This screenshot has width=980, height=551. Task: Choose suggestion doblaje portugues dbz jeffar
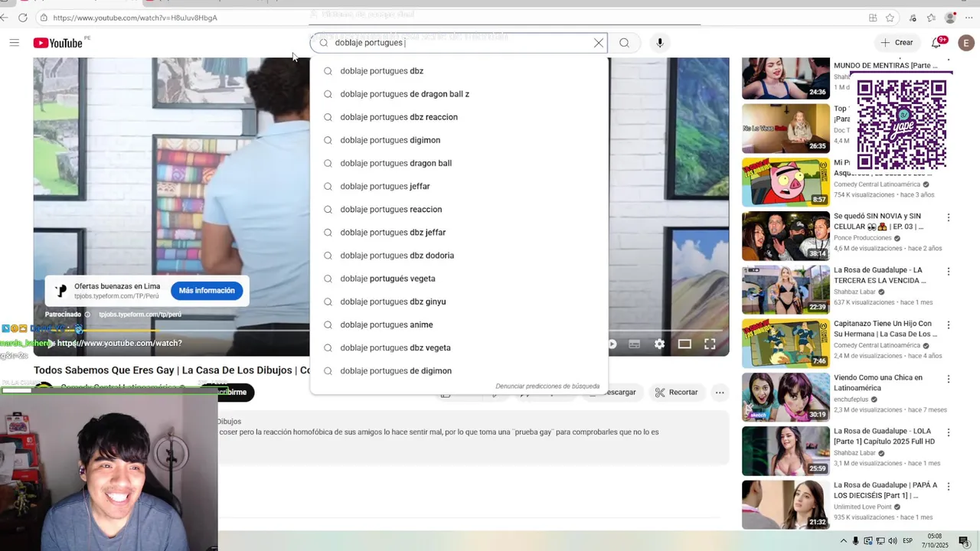(x=459, y=232)
